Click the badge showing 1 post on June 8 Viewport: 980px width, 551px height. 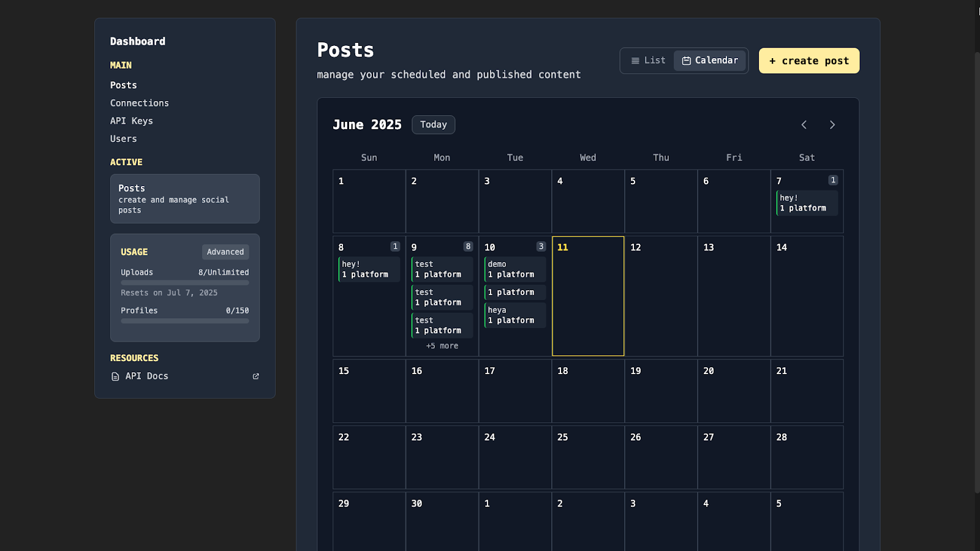tap(394, 246)
